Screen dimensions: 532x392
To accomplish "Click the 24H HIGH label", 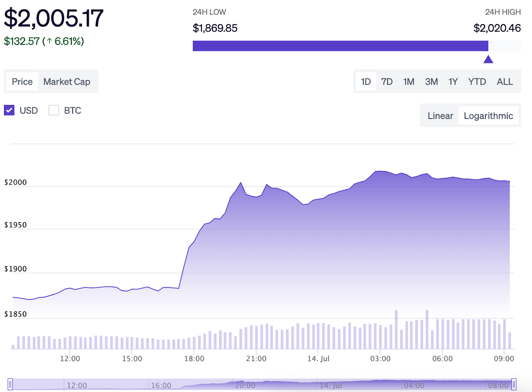I will [x=503, y=12].
